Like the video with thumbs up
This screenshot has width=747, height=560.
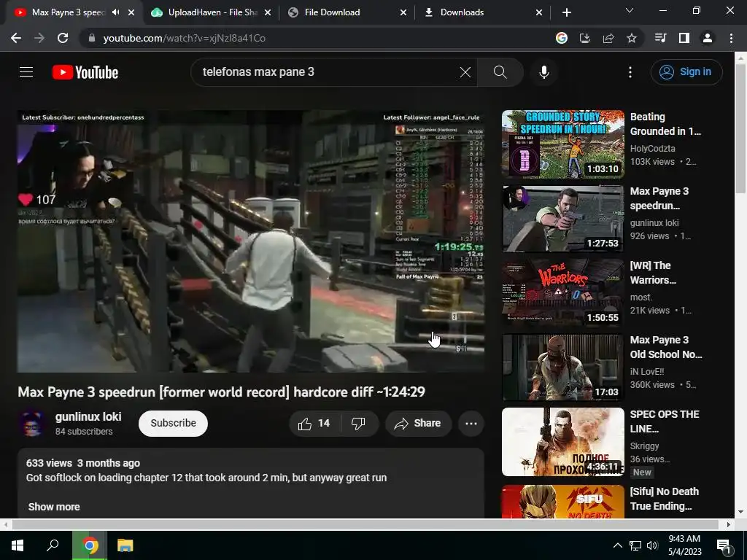click(315, 424)
